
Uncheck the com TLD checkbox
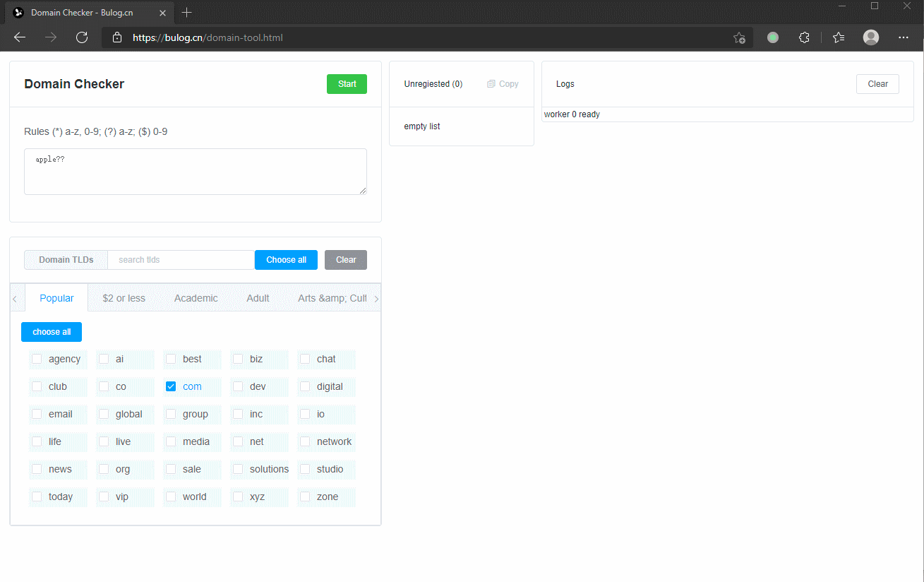[x=171, y=386]
